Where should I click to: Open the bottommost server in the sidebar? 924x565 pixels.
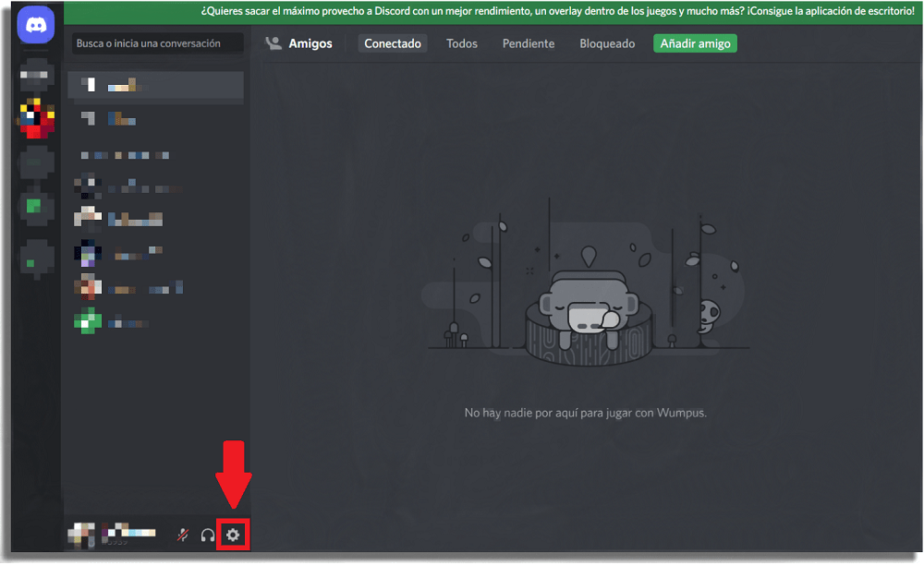(35, 256)
